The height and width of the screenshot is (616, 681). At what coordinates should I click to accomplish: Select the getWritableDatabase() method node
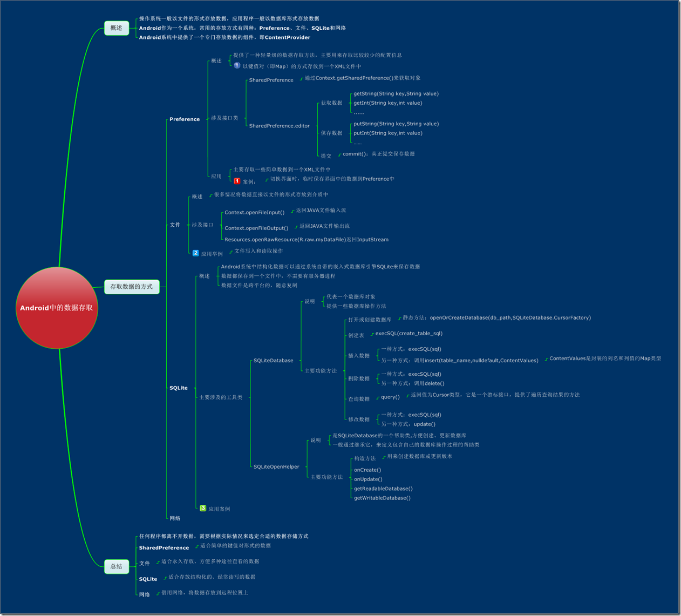coord(382,498)
